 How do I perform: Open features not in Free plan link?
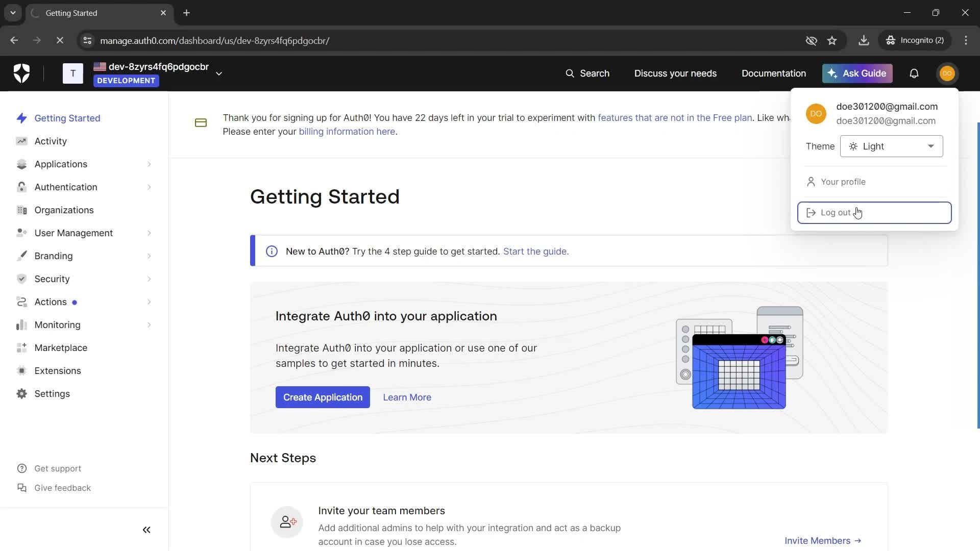pyautogui.click(x=675, y=118)
